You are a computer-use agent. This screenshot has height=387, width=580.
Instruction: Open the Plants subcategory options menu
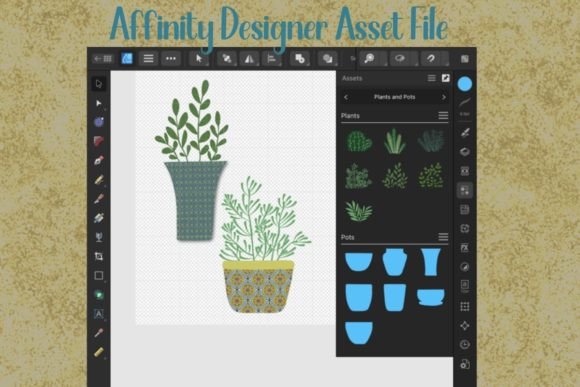[443, 116]
